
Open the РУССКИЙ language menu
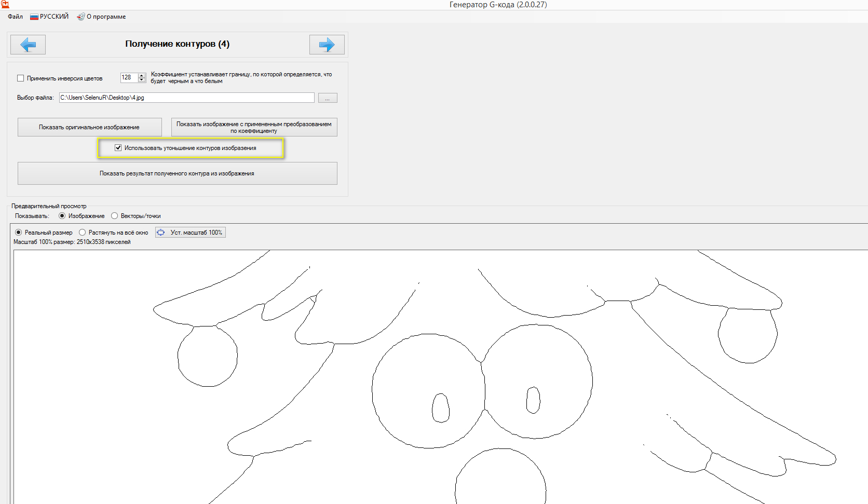click(49, 17)
